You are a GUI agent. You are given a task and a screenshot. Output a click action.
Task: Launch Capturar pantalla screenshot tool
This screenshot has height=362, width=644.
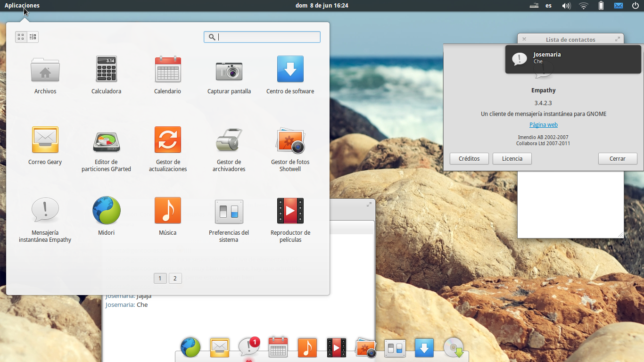click(229, 75)
